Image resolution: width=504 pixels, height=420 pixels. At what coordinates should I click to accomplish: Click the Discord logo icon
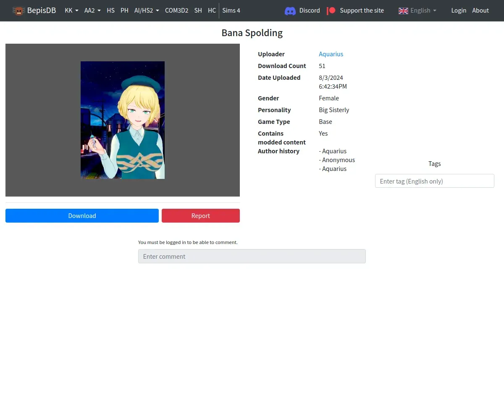click(290, 11)
